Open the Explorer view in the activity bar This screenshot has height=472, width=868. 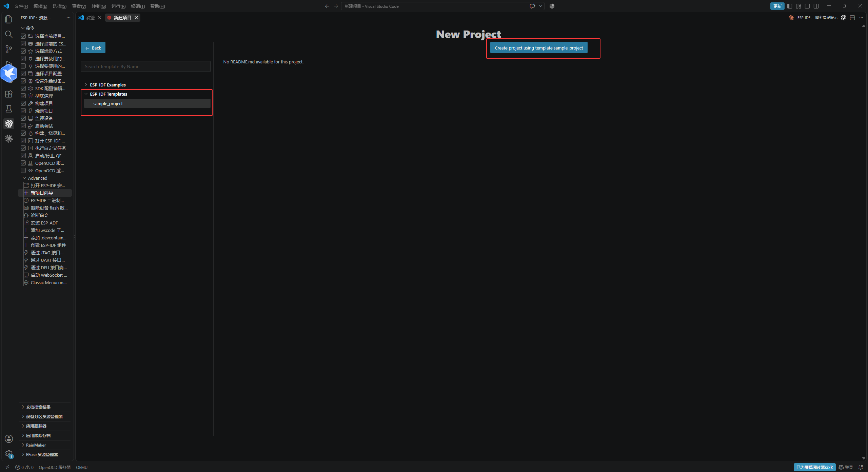click(x=9, y=19)
